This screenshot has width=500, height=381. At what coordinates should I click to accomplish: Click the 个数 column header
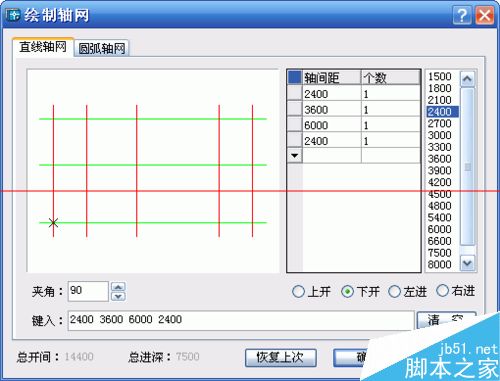[391, 78]
